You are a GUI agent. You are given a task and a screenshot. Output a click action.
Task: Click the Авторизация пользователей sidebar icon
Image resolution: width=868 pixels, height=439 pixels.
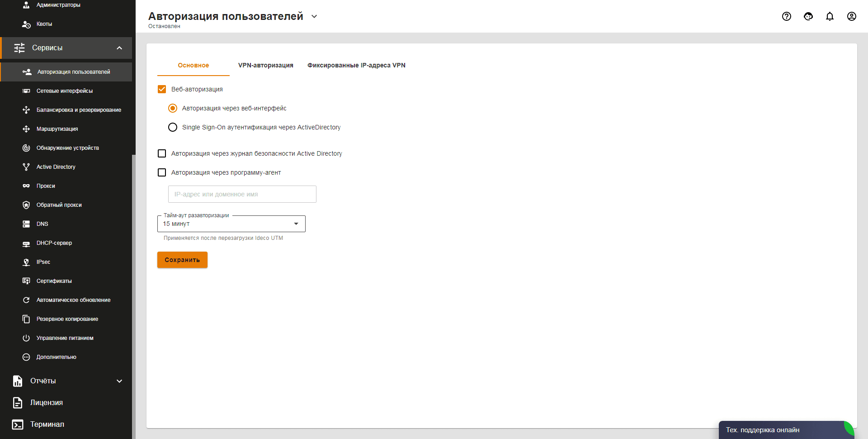[x=27, y=72]
